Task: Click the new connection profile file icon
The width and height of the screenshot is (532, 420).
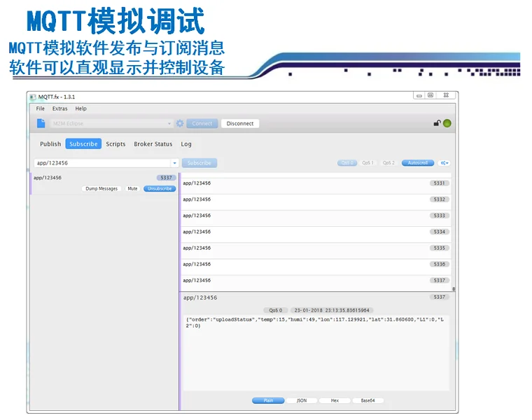Action: [x=41, y=123]
